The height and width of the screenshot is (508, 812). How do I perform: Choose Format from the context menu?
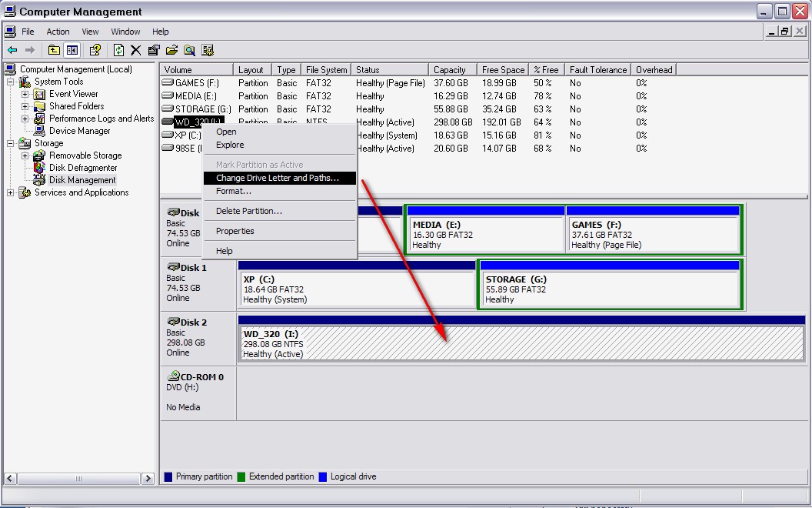(280, 191)
